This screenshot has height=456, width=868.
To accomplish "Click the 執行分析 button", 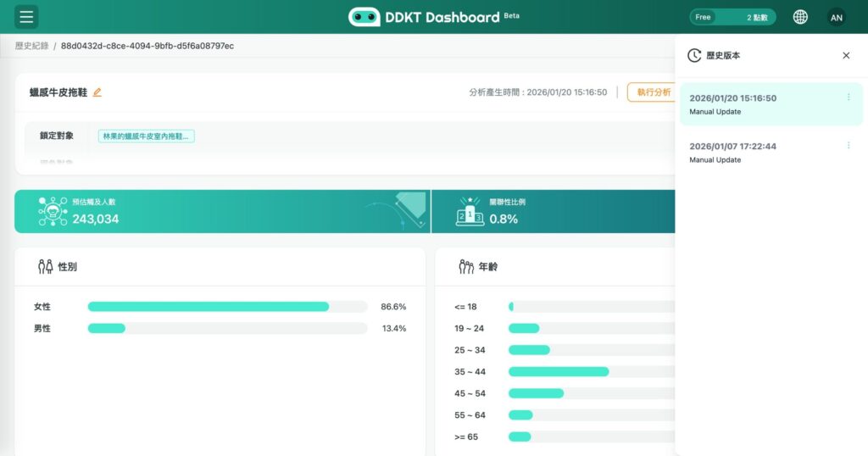I will coord(652,92).
